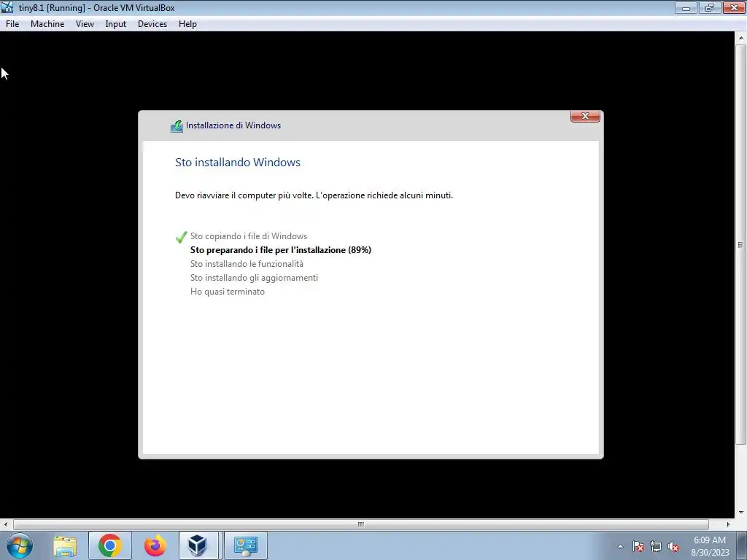Open the Machine menu
Screen dimensions: 747x560
click(47, 24)
